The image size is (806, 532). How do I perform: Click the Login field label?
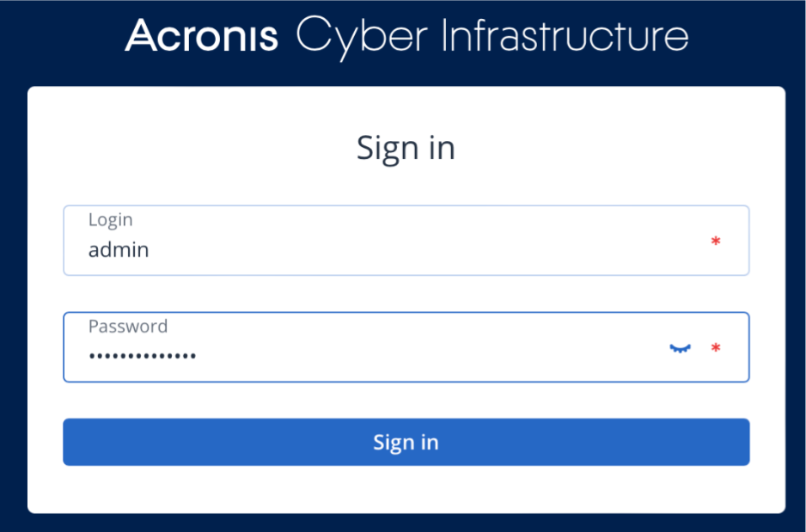pos(110,220)
